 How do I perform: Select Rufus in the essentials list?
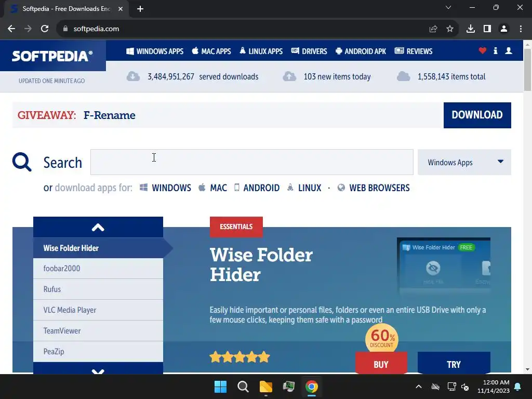pyautogui.click(x=98, y=289)
